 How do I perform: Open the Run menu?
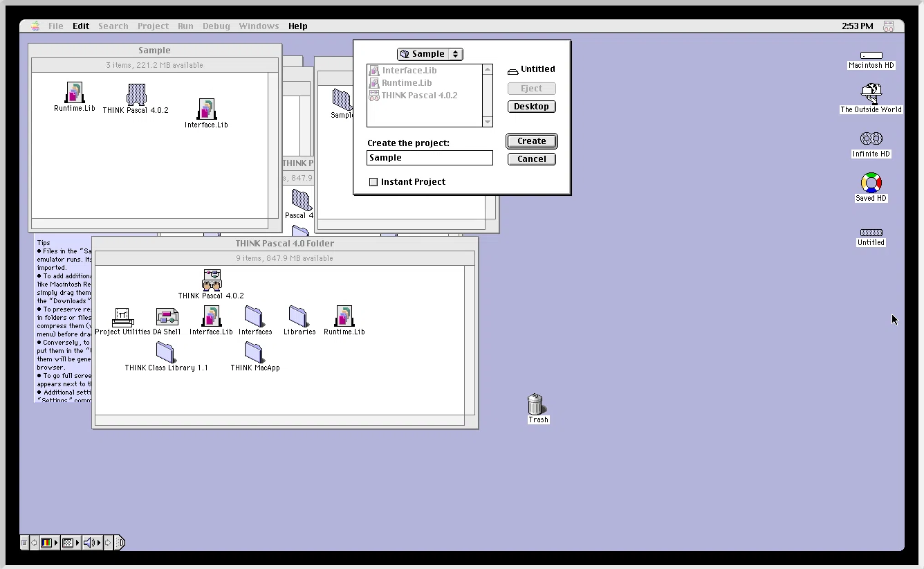click(x=185, y=26)
